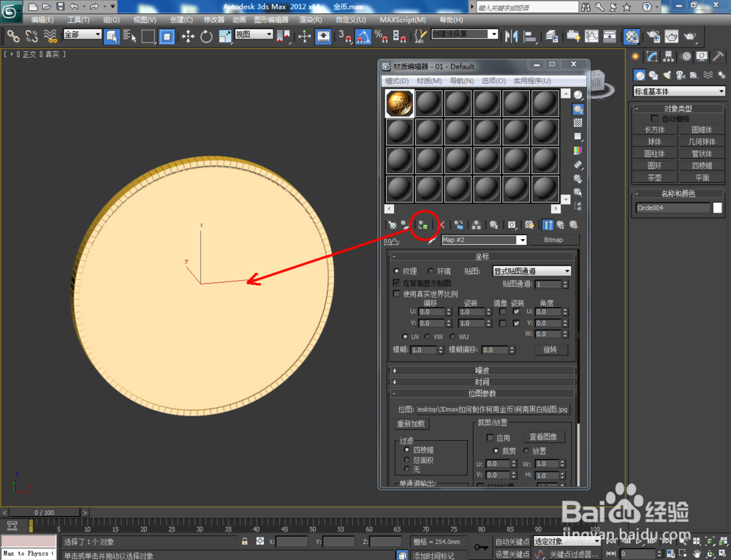The image size is (731, 560).
Task: Click the circled Show Standard Map in Viewport icon
Action: tap(424, 225)
